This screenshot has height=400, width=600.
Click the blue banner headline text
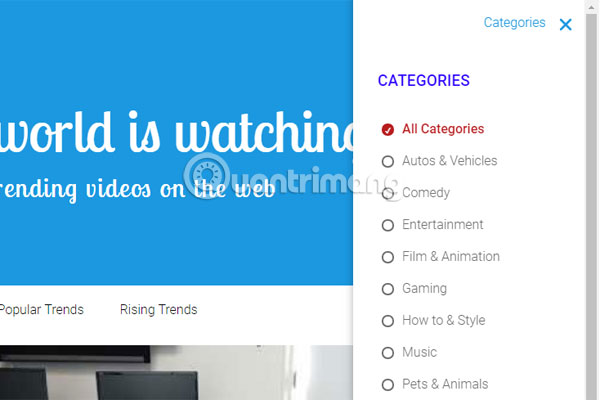click(x=176, y=133)
